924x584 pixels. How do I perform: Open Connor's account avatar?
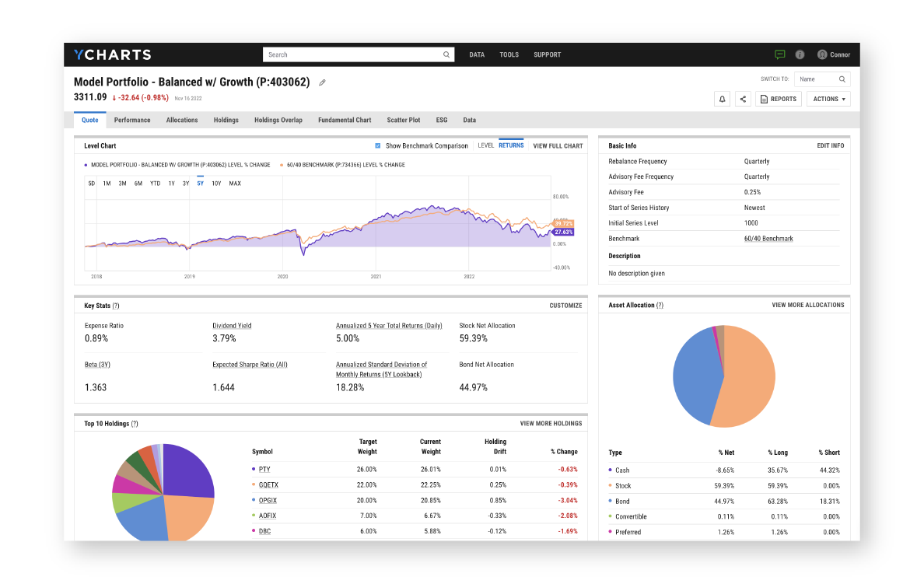pos(822,54)
